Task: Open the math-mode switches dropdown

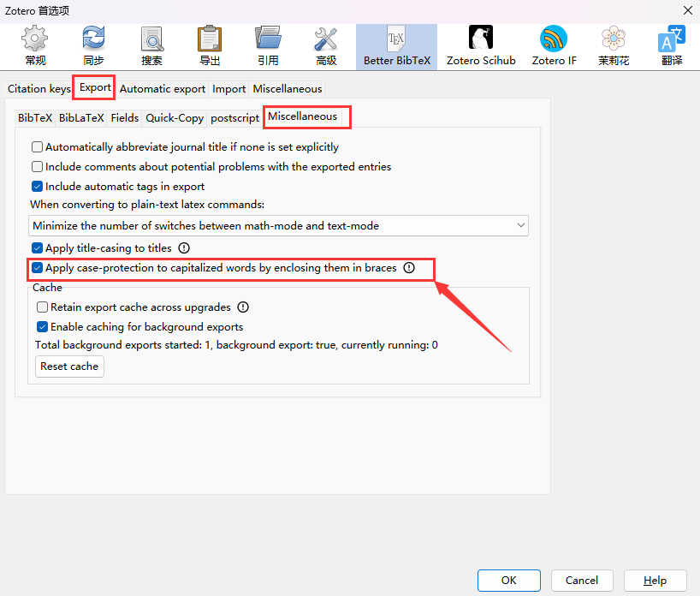Action: point(278,225)
